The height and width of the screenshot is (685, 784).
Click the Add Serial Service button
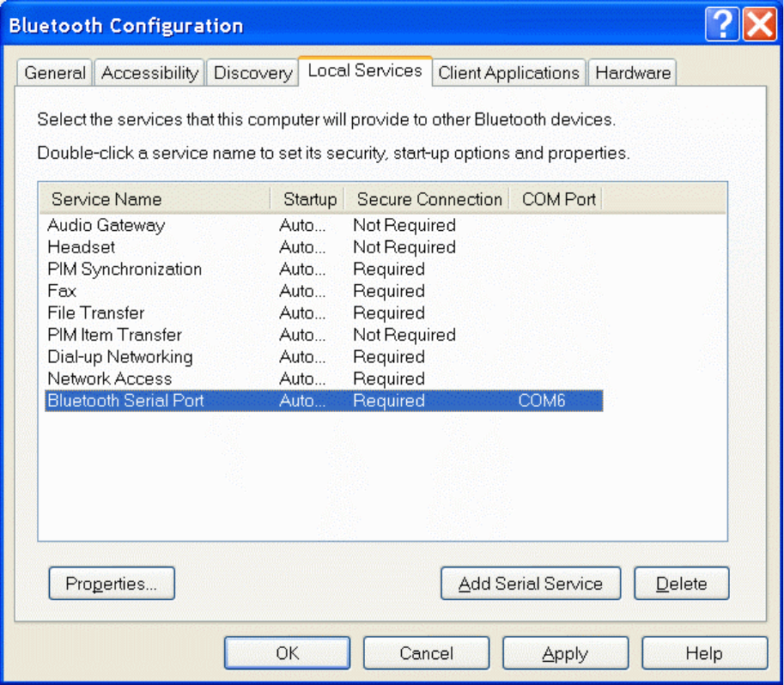coord(531,584)
